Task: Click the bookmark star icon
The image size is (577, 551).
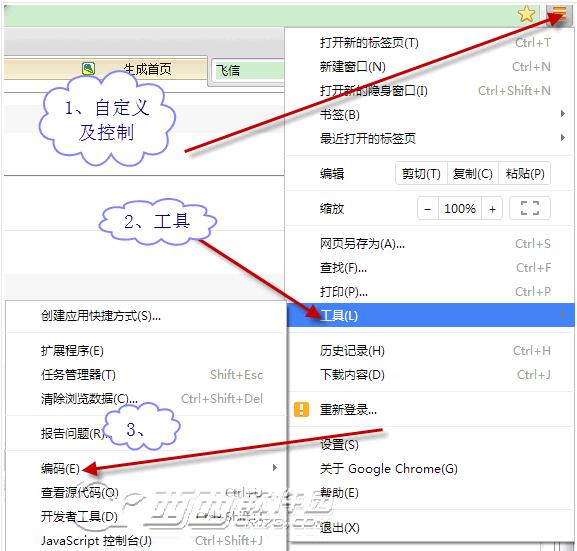Action: pos(527,15)
